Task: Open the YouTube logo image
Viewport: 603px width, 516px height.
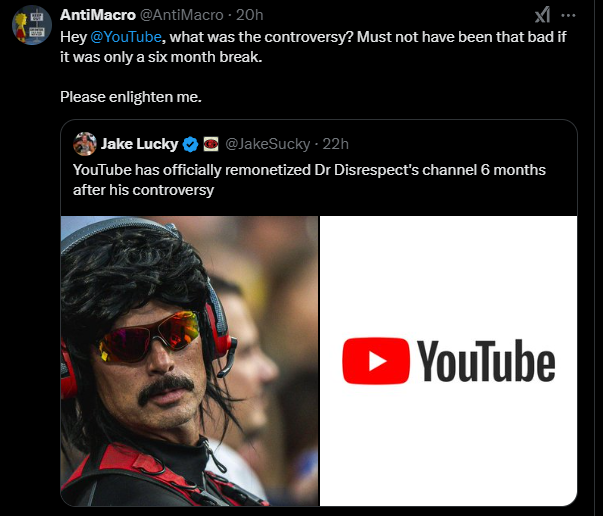Action: (448, 361)
